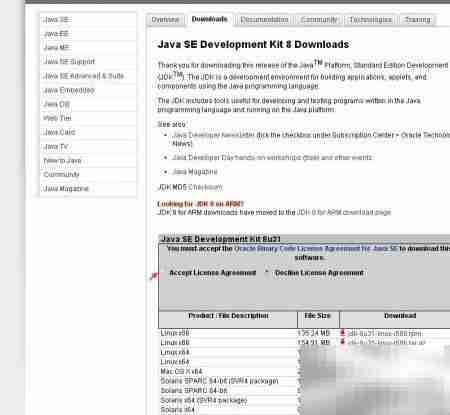Open the Java Embedded sidebar link
450x415 pixels.
point(69,90)
